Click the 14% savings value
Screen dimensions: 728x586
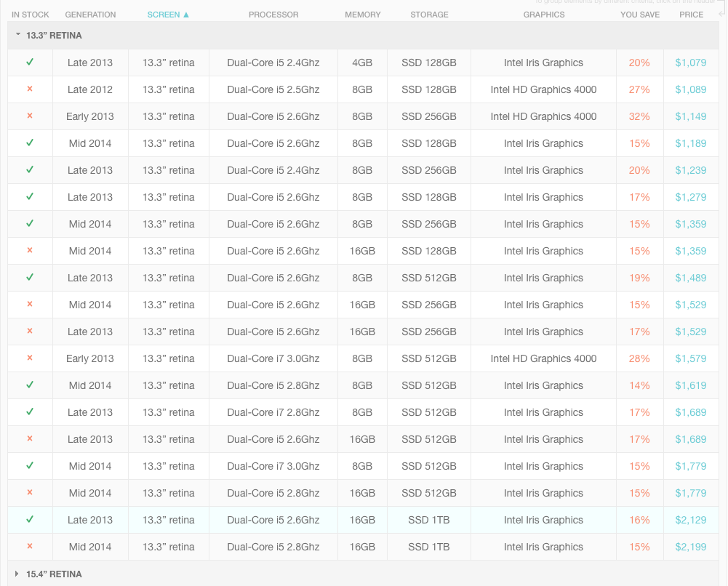coord(639,385)
